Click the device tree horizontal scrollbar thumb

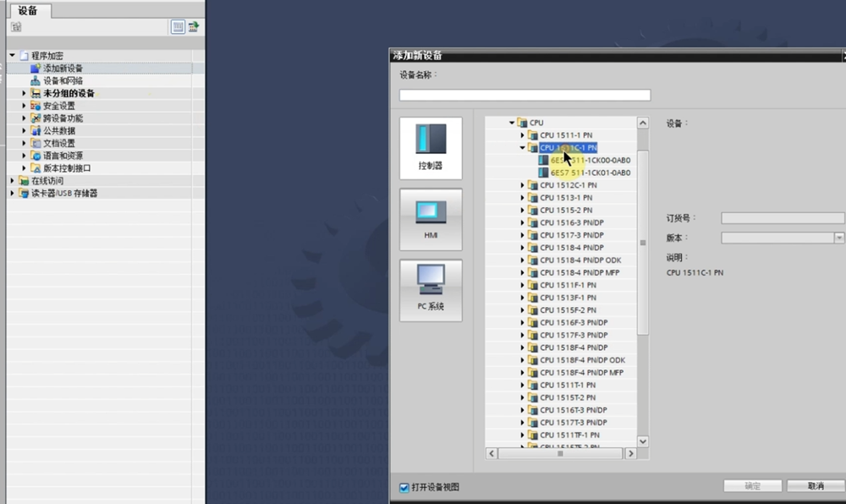[x=560, y=454]
